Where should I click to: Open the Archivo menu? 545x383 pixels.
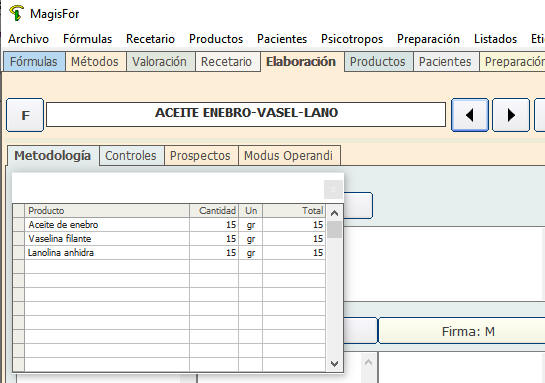[x=29, y=39]
